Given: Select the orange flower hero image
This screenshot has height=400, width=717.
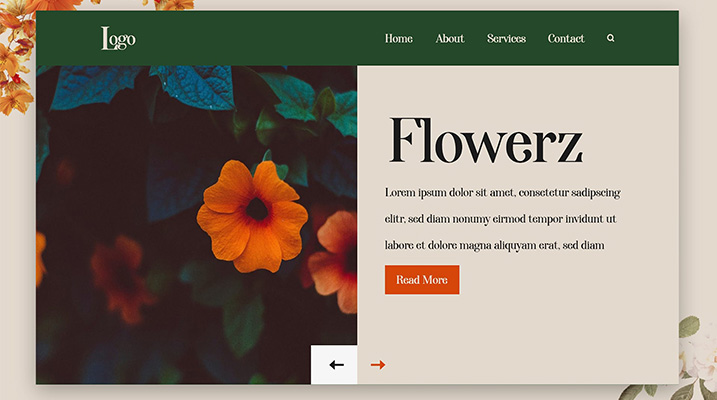Looking at the screenshot, I should pos(197,224).
